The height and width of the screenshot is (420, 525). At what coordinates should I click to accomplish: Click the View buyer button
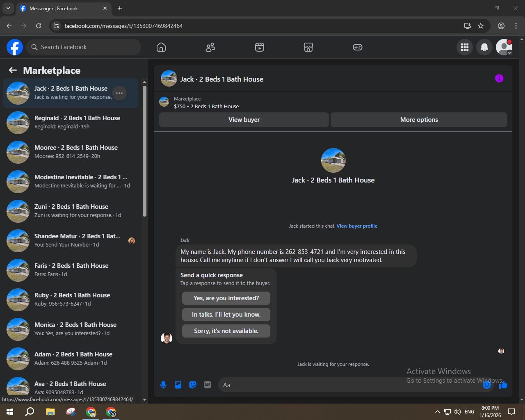click(x=244, y=120)
